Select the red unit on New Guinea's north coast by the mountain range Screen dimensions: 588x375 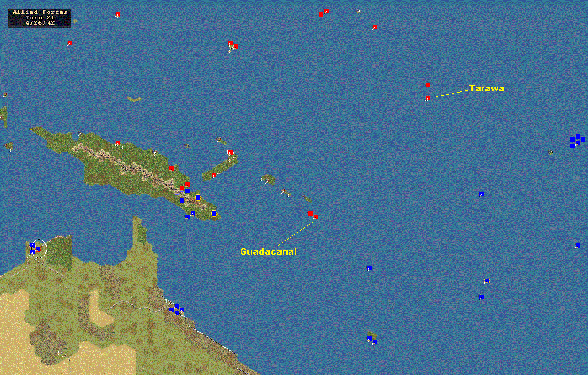click(118, 143)
